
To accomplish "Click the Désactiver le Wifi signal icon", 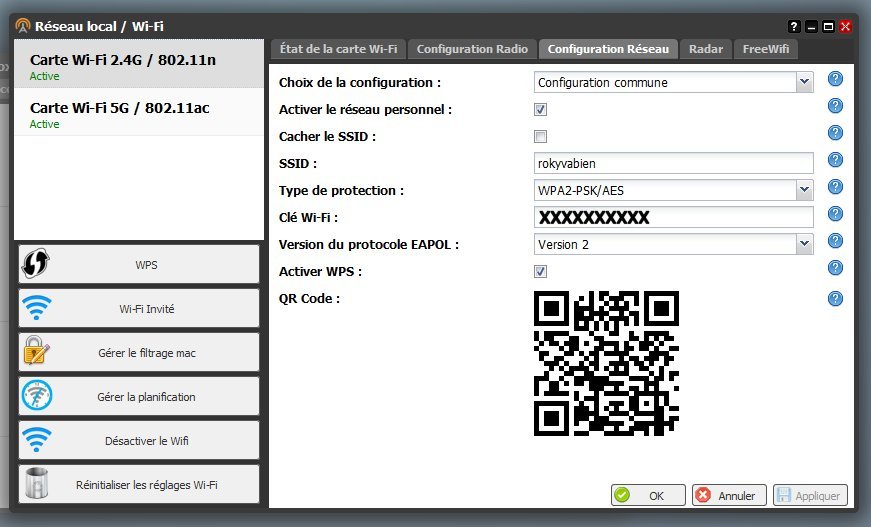I will click(x=37, y=440).
